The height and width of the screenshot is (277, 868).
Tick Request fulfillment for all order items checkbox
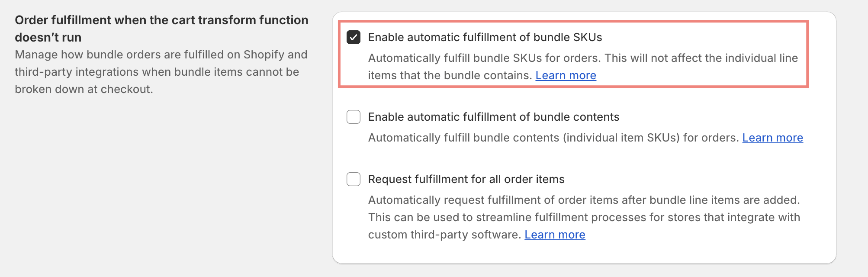(354, 179)
